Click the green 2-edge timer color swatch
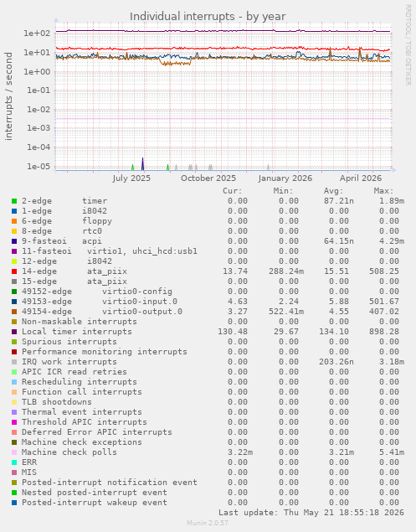 point(14,201)
